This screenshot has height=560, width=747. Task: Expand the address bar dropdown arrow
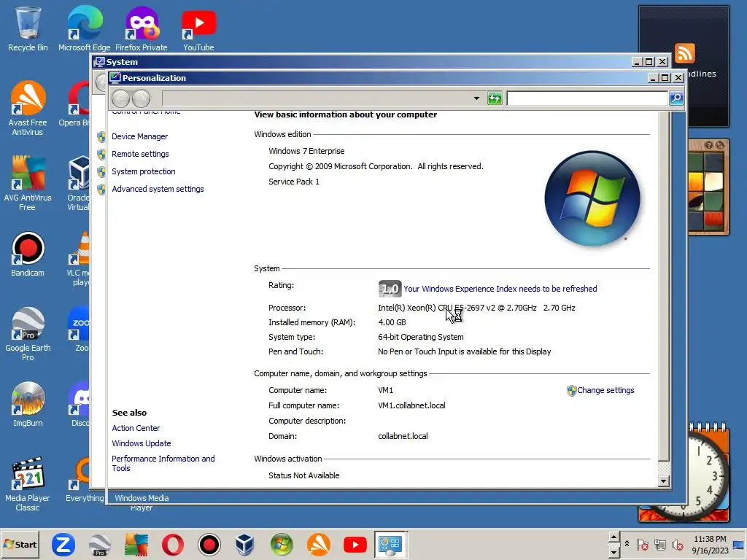pyautogui.click(x=476, y=98)
